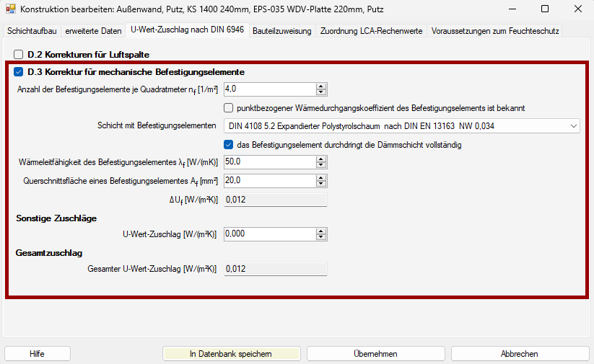The height and width of the screenshot is (364, 594).
Task: Enable D.2 Korrekturen für Luftspalte checkbox
Action: 19,54
